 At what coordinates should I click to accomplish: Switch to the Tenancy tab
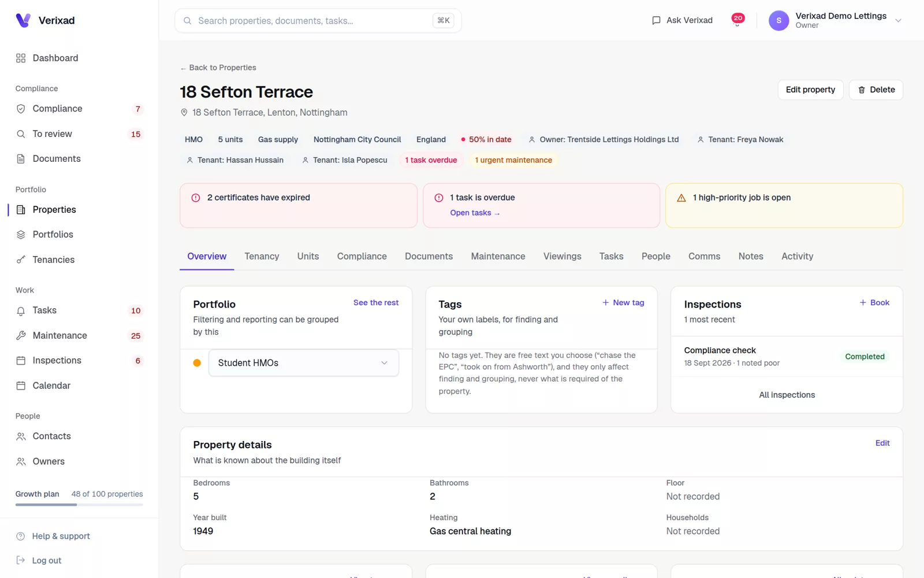[x=262, y=257]
